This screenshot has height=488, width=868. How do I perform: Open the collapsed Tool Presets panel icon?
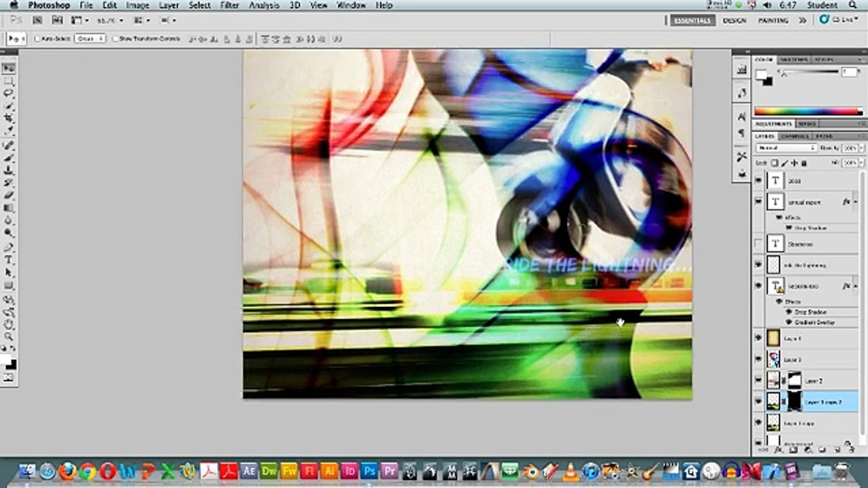742,174
